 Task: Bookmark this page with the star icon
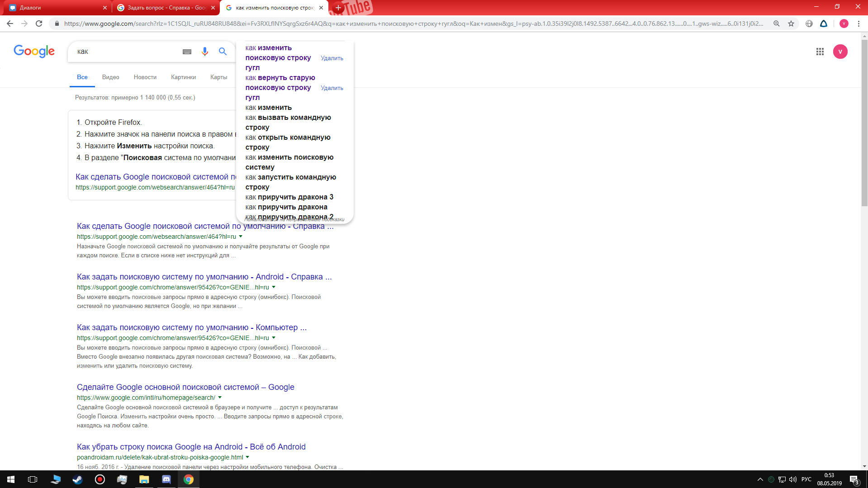pos(791,24)
